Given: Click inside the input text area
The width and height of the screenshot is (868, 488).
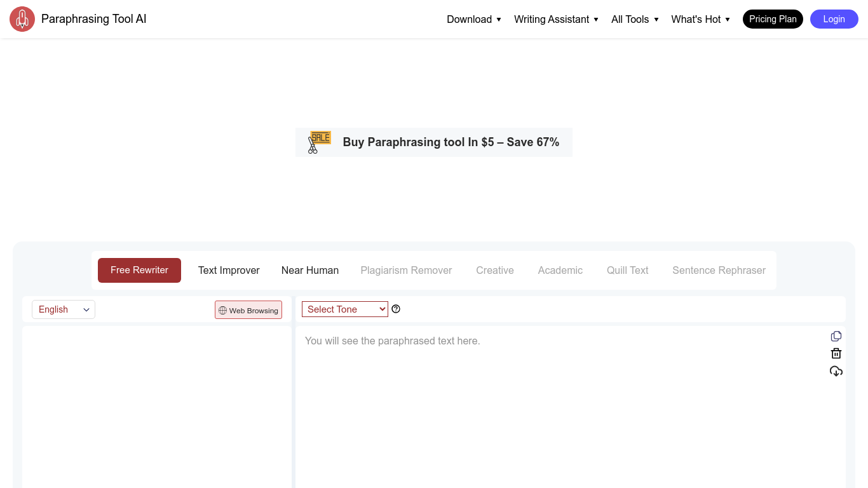Looking at the screenshot, I should 157,407.
